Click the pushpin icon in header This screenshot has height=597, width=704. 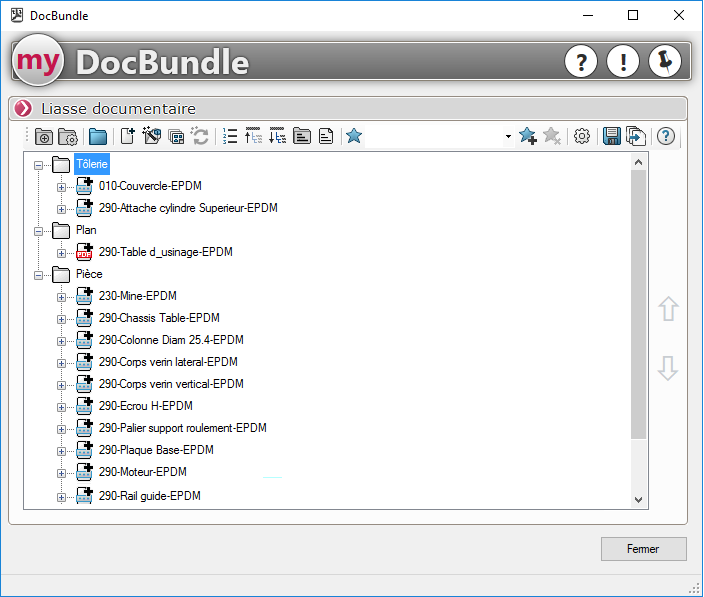[x=664, y=62]
